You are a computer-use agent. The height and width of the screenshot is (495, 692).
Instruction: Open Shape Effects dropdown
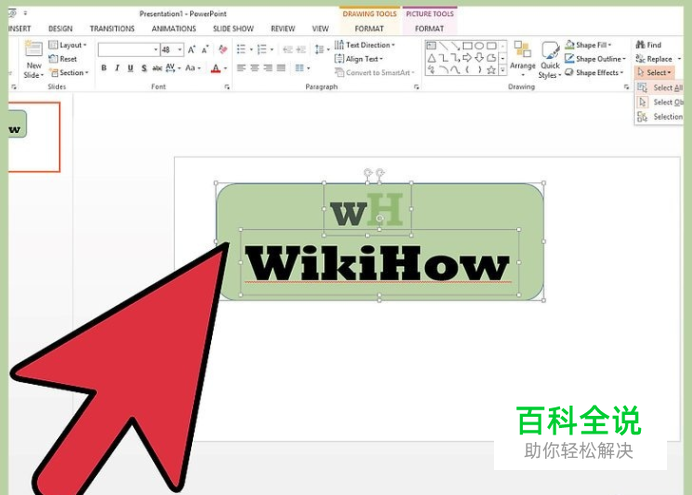pos(594,72)
